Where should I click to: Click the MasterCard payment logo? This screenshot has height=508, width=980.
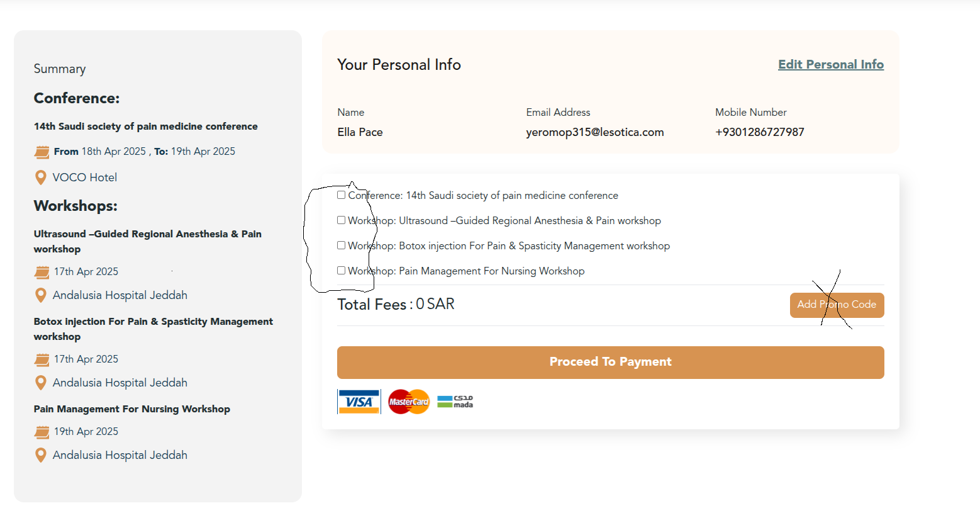409,402
